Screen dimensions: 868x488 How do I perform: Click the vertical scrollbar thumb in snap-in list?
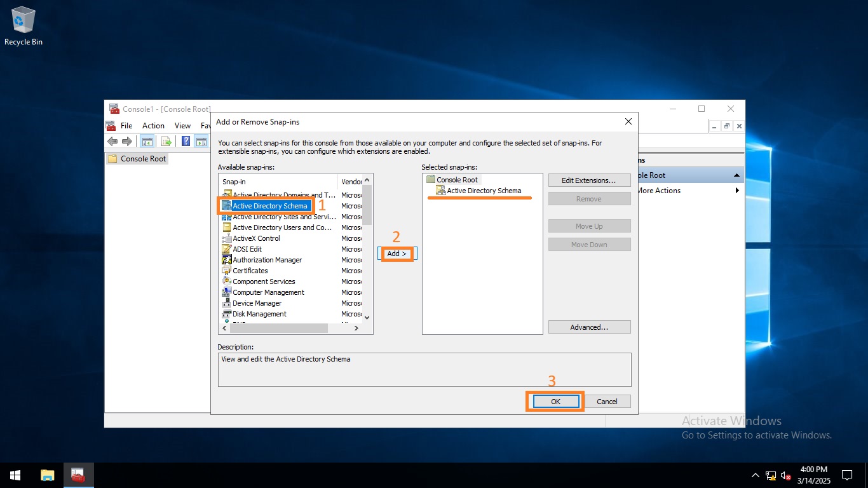click(367, 205)
